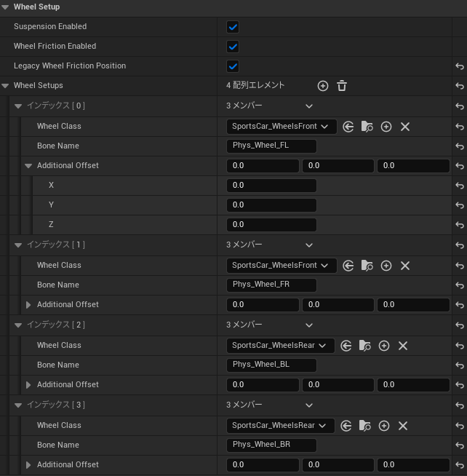Click the index 0 Additional Offset Z field
Viewport: 467px width, 476px height.
(271, 224)
